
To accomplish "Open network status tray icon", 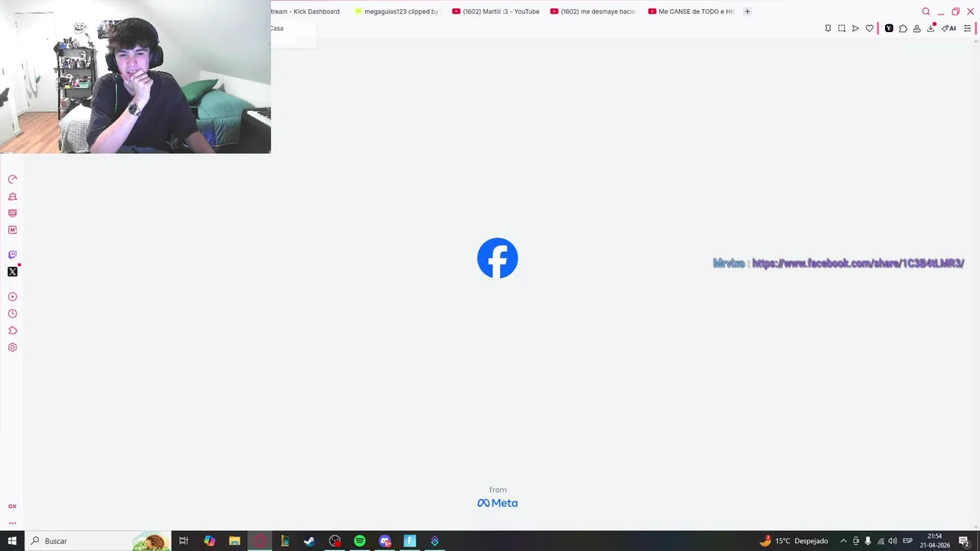I will coord(880,541).
